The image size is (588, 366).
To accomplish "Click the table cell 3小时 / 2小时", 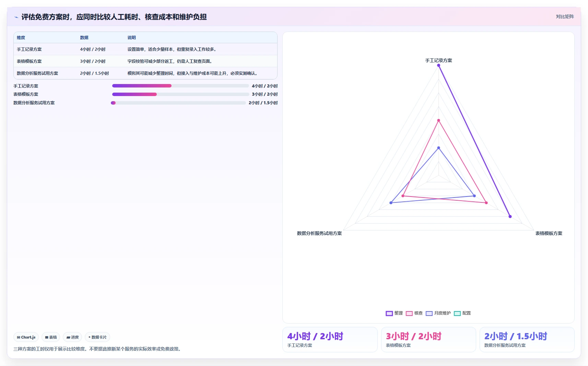I will (x=93, y=61).
